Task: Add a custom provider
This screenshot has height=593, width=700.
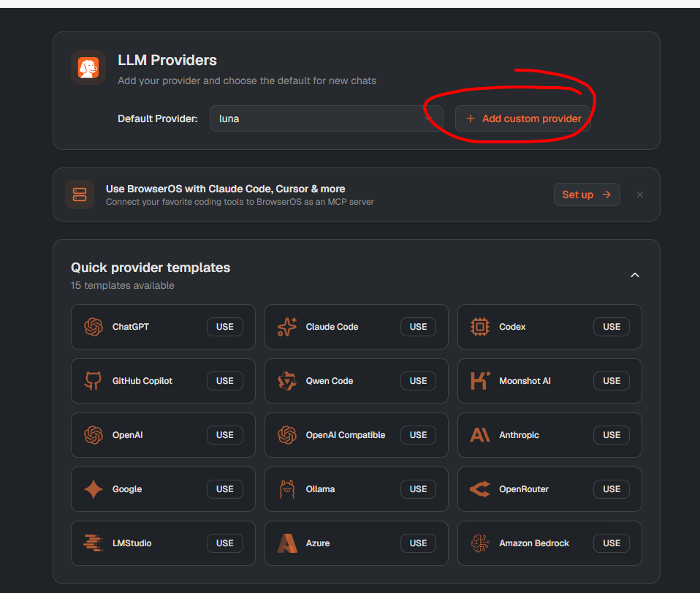Action: (x=522, y=118)
